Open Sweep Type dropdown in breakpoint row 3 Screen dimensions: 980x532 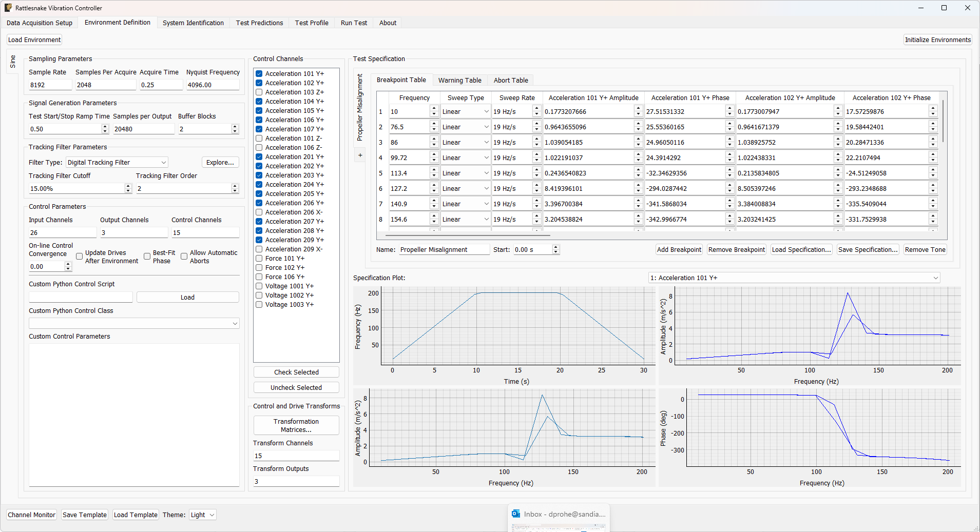[x=465, y=143]
